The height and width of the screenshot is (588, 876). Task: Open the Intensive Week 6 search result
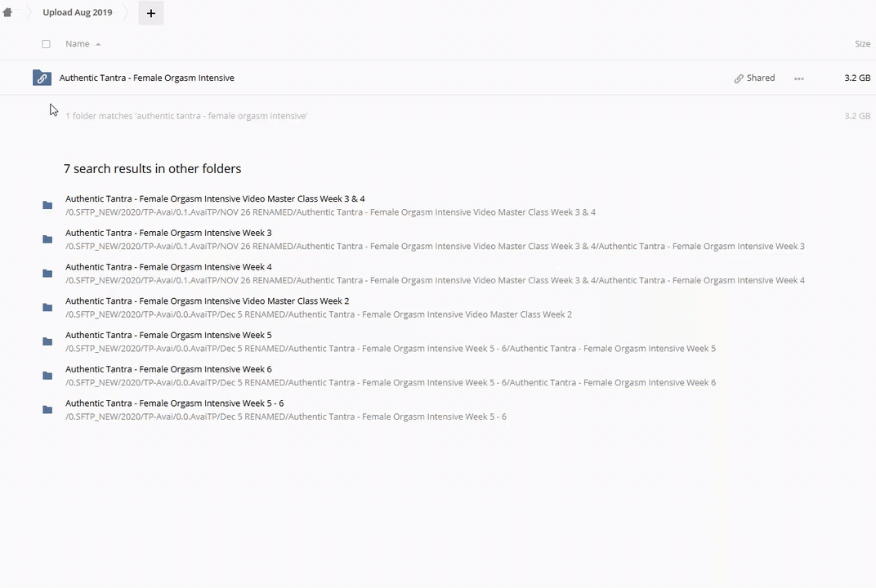click(x=168, y=369)
